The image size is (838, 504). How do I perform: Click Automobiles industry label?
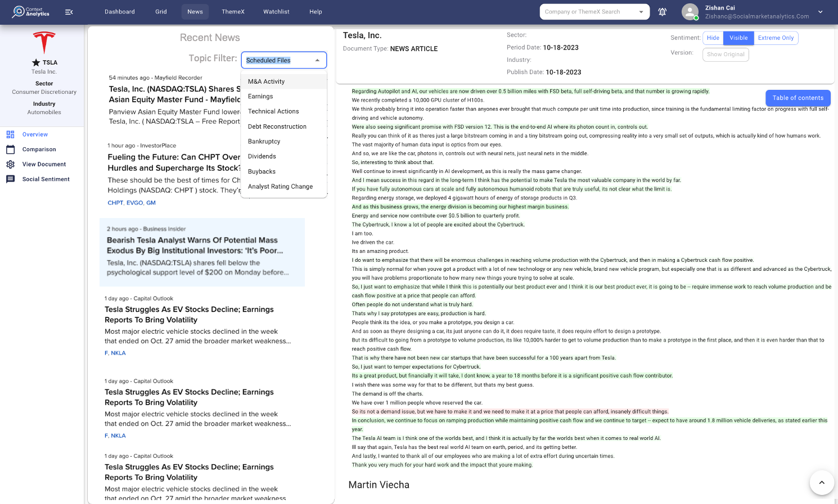click(x=44, y=112)
